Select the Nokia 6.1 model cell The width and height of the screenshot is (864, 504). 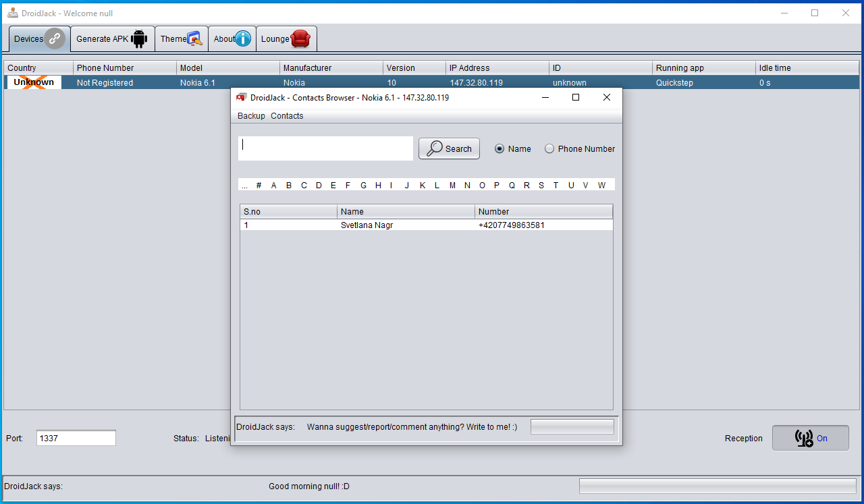228,82
